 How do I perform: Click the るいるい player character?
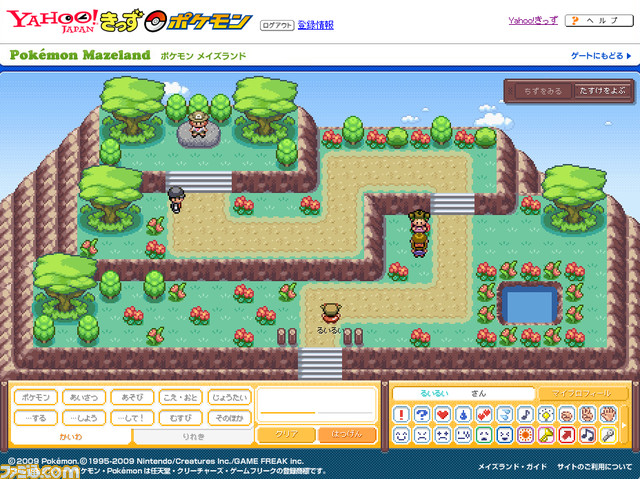click(x=331, y=314)
